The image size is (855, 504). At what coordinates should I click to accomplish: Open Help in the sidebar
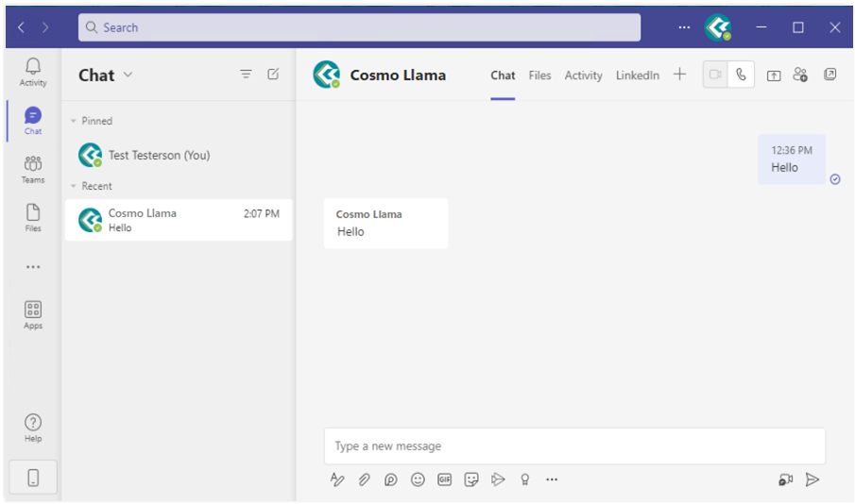[33, 428]
